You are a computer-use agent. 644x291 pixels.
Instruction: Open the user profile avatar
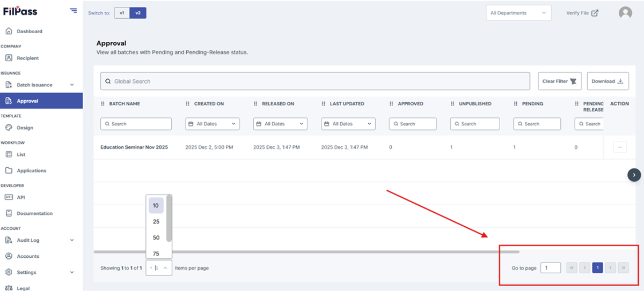625,13
